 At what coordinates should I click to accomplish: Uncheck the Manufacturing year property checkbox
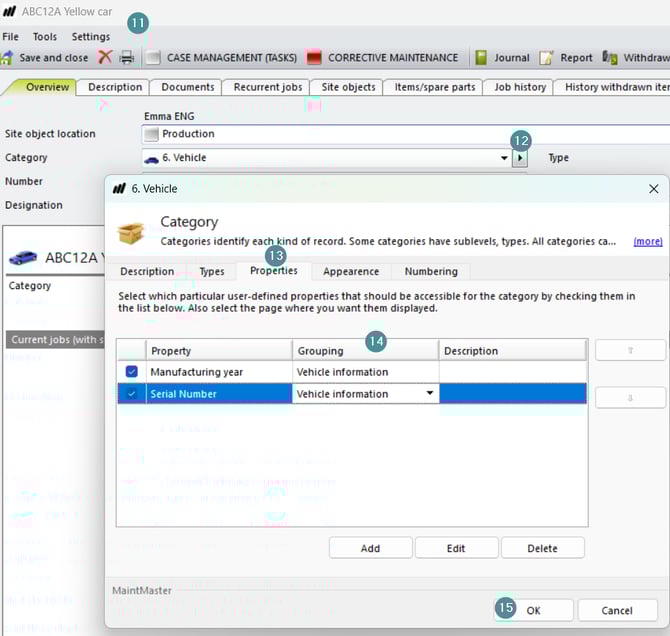[132, 372]
